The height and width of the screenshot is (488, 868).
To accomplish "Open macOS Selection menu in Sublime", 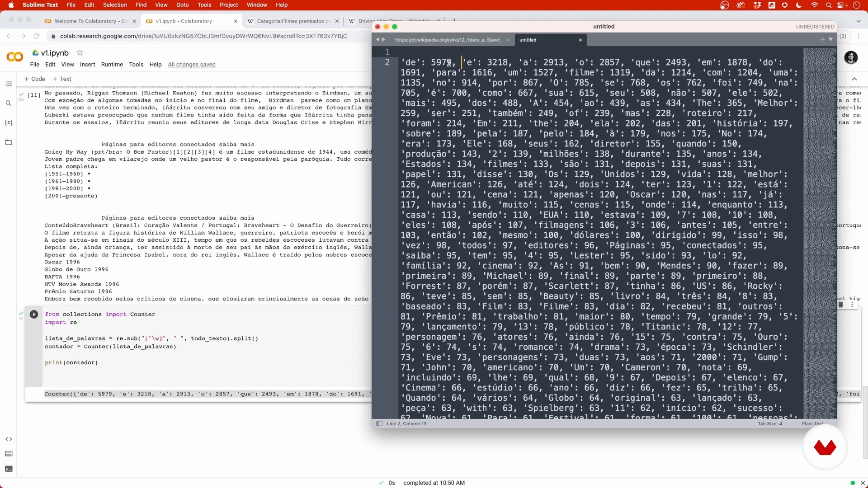I will [x=115, y=5].
